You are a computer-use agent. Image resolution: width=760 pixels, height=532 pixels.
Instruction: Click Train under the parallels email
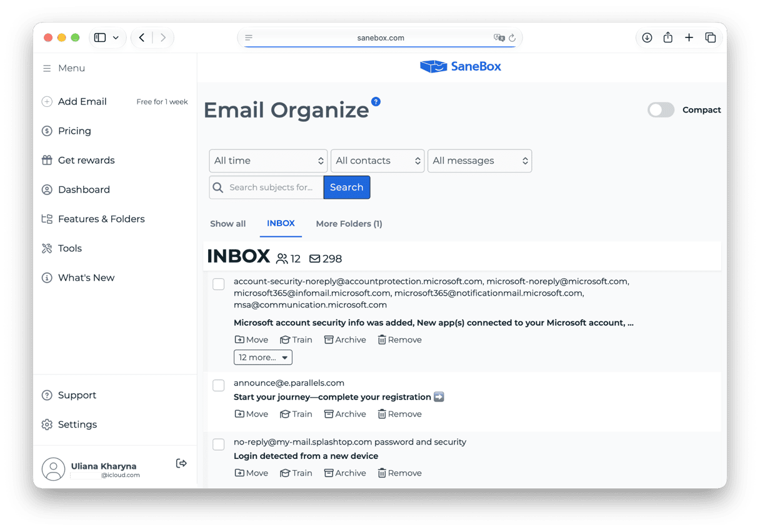point(296,414)
